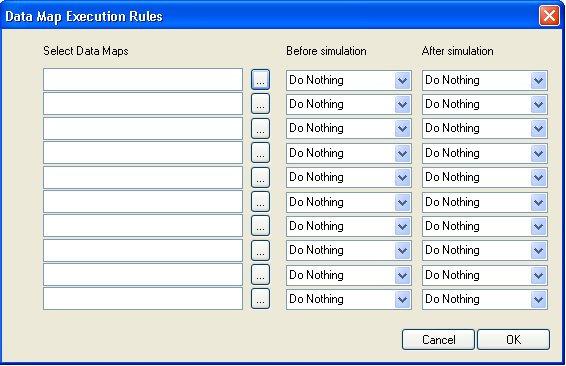
Task: Confirm the execution rules with OK
Action: 514,339
